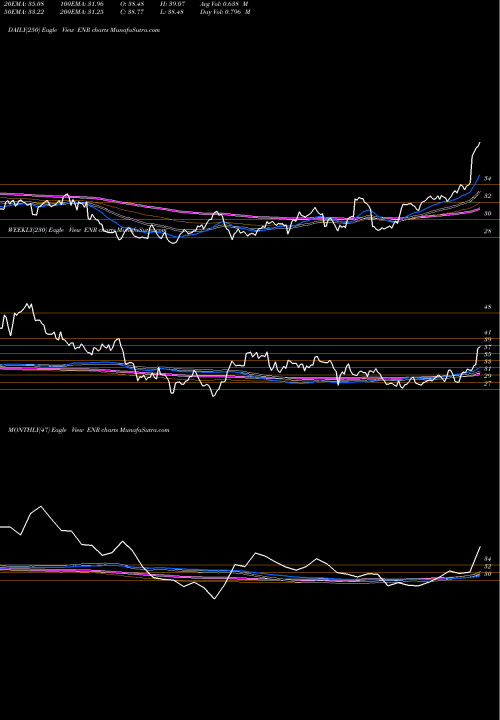Click the 50EMA value label
Image resolution: width=500 pixels, height=720 pixels.
23,11
